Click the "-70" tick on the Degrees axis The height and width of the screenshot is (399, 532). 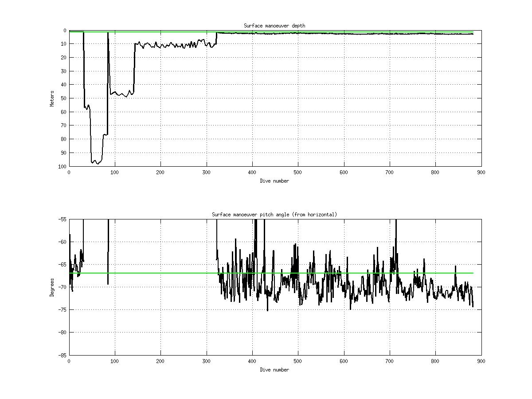63,287
